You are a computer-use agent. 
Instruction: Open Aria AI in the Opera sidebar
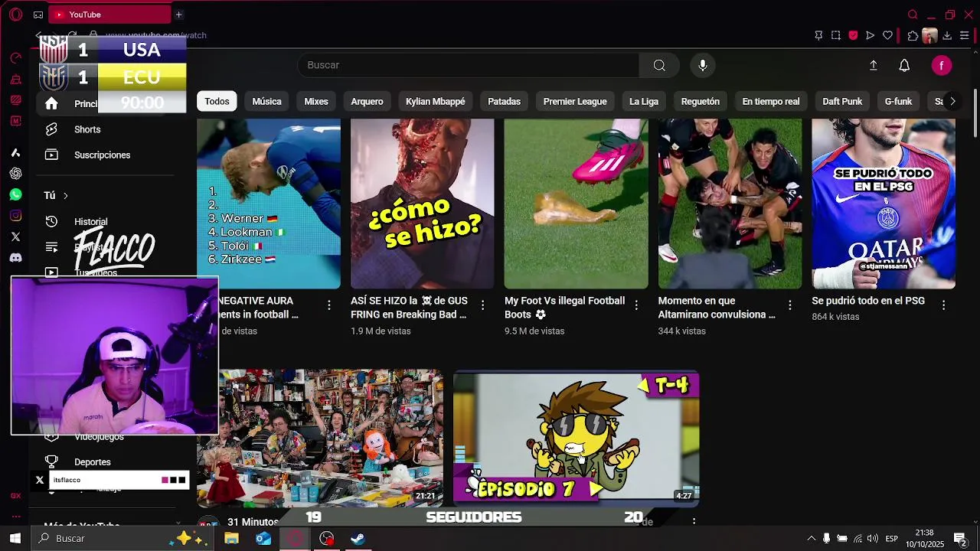(x=15, y=153)
